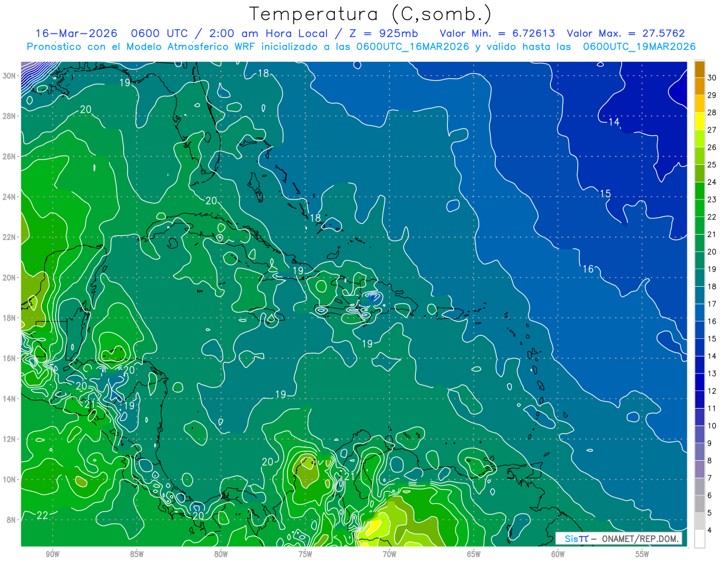Click the white bottom segment of color bar

699,539
